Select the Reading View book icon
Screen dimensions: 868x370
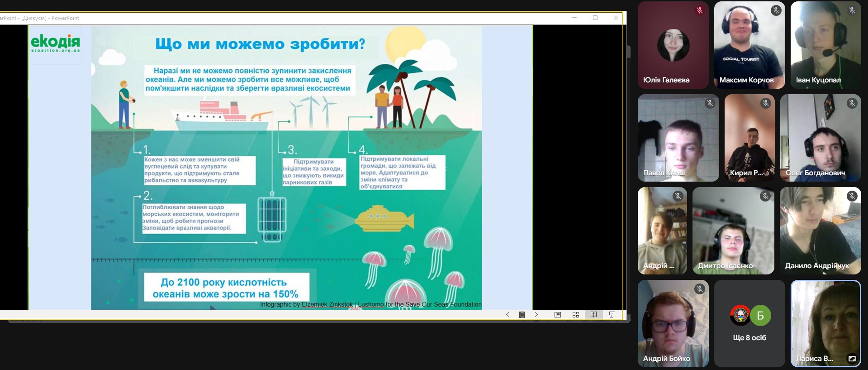[x=593, y=315]
